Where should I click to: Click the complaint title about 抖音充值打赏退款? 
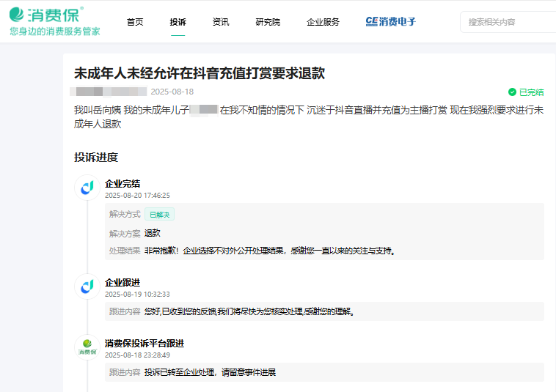coord(200,73)
